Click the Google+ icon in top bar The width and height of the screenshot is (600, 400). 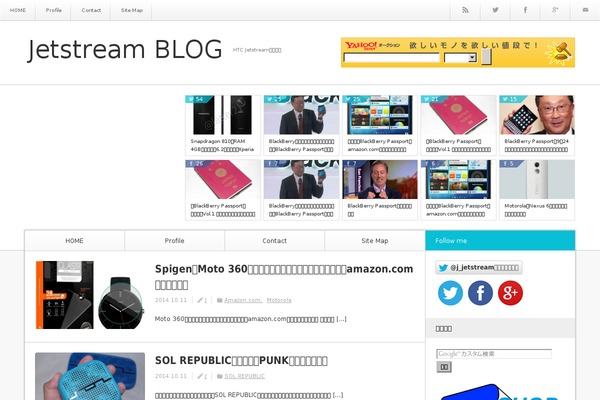pyautogui.click(x=555, y=10)
